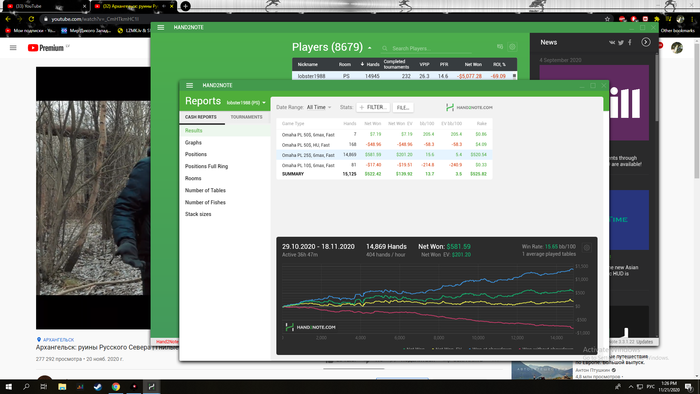This screenshot has height=394, width=700.
Task: Open YouTube hamburger guide menu
Action: point(13,47)
